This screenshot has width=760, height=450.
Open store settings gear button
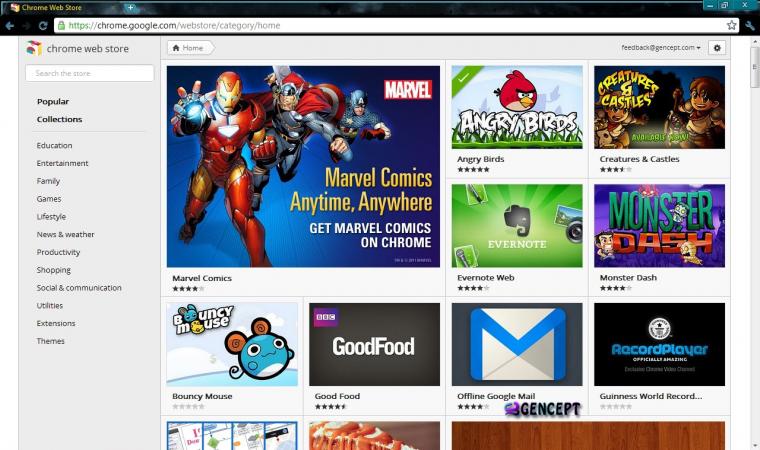(x=717, y=48)
